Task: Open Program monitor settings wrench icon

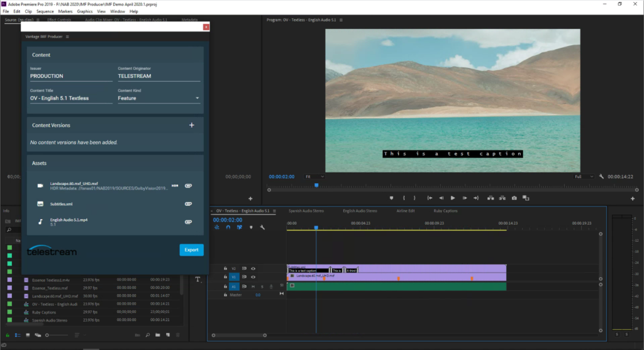Action: coord(601,177)
